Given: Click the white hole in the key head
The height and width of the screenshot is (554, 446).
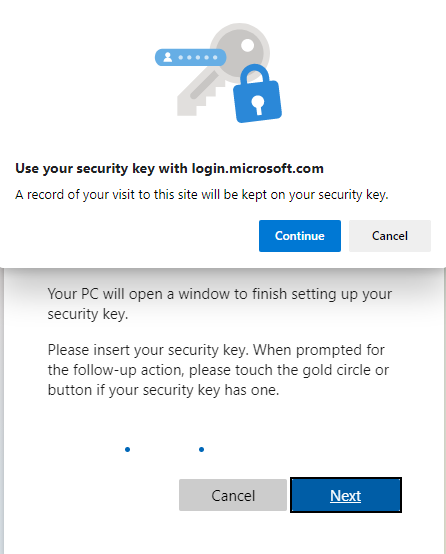Looking at the screenshot, I should point(247,45).
